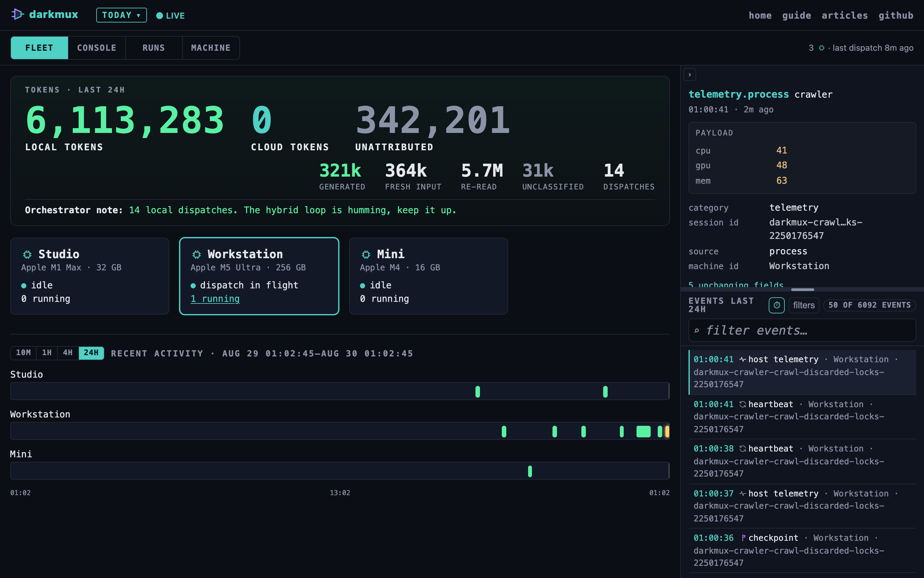Click the 31k UNCLASSIFIED stat
Screen dimensions: 924x578
tap(553, 176)
